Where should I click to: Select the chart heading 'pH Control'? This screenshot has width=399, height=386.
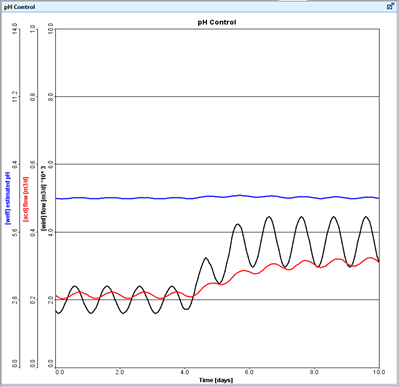coord(217,22)
